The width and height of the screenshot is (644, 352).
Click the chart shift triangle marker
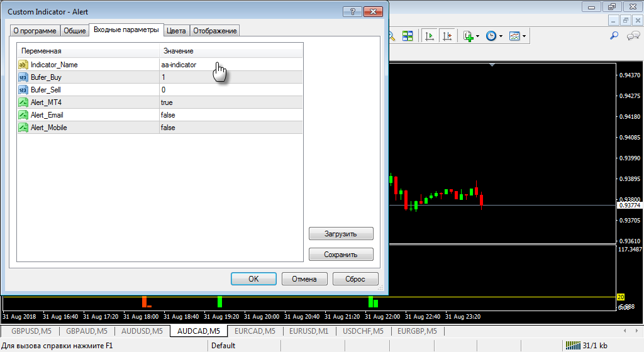tap(492, 65)
